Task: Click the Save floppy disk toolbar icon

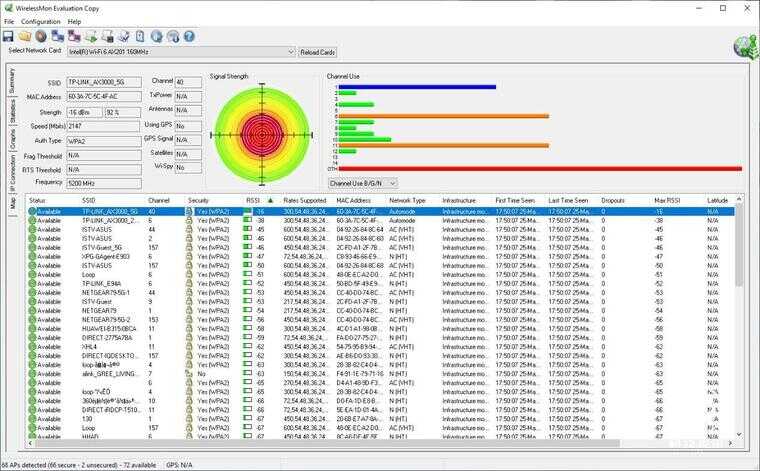Action: (8, 36)
